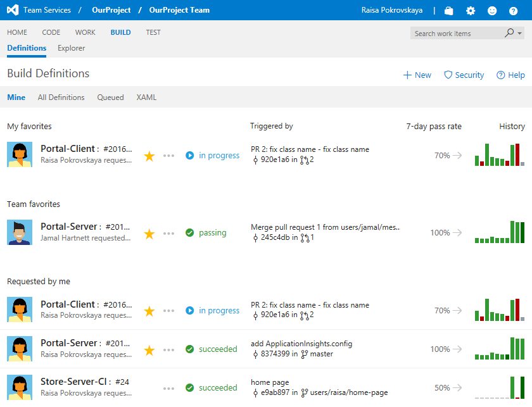This screenshot has height=407, width=532.
Task: Open the ellipsis menu for Portal-Client in My favorites
Action: pos(168,156)
